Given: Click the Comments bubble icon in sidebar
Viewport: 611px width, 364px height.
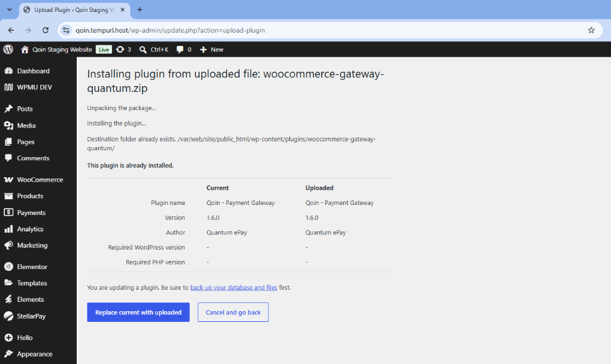Looking at the screenshot, I should [9, 158].
